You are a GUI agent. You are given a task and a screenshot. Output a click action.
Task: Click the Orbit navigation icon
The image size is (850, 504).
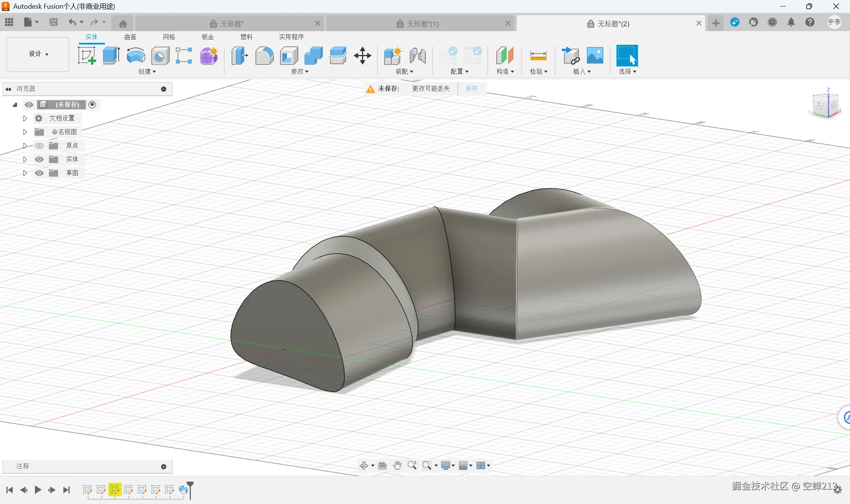(364, 465)
